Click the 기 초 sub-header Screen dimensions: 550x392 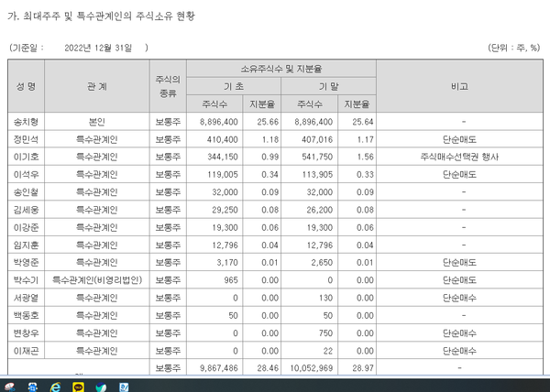pos(234,86)
